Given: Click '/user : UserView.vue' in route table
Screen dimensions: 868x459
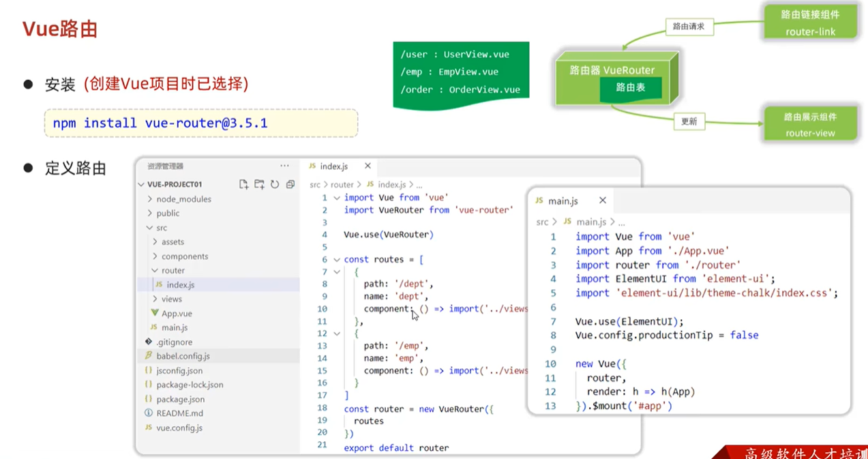Looking at the screenshot, I should point(455,54).
